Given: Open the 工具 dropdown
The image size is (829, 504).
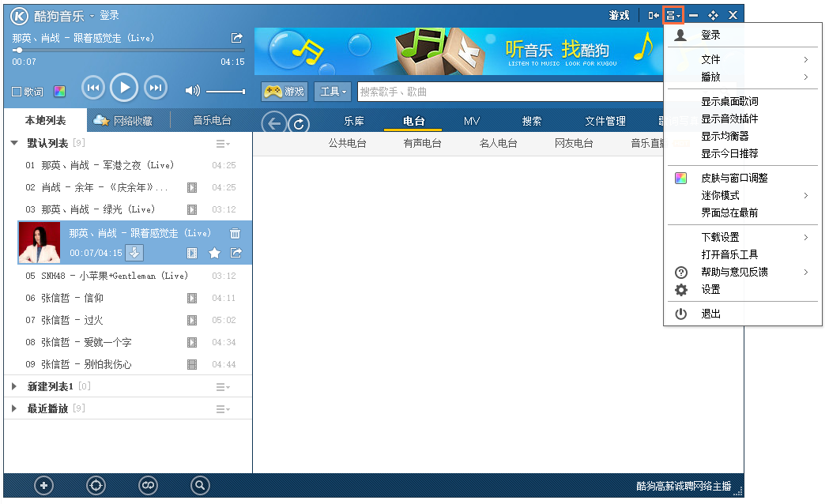Looking at the screenshot, I should click(333, 92).
